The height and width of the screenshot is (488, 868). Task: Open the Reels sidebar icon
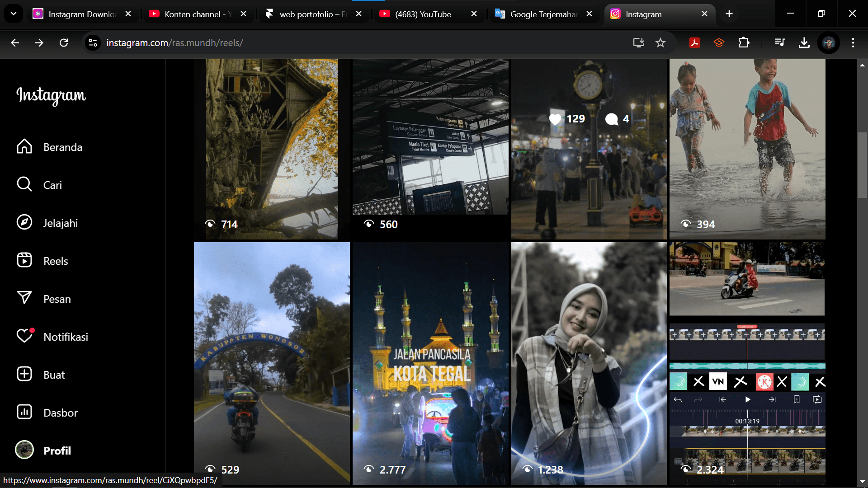tap(24, 261)
